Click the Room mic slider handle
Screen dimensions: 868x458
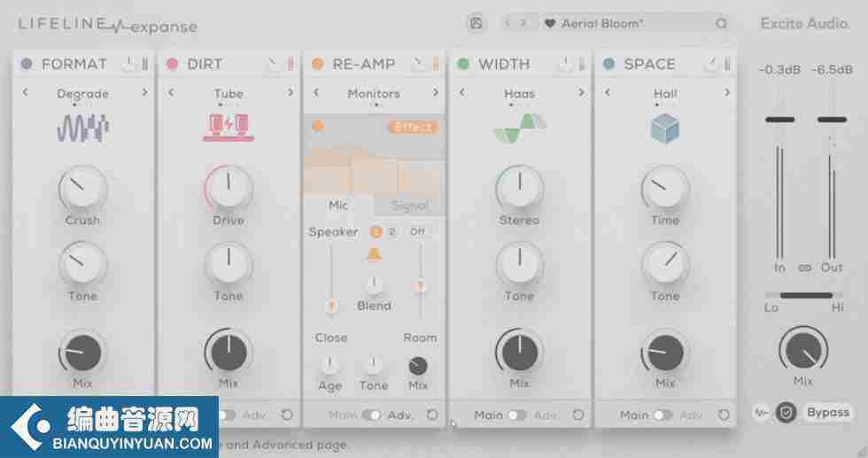point(421,287)
